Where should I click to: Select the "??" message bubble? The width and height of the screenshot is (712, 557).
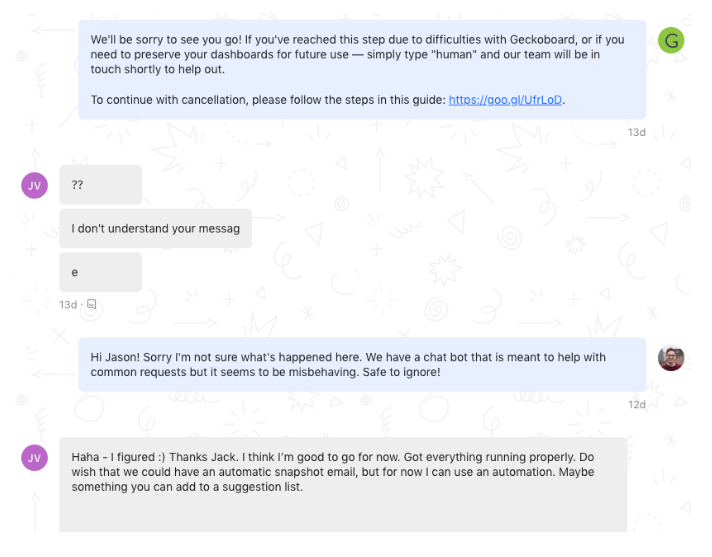100,185
